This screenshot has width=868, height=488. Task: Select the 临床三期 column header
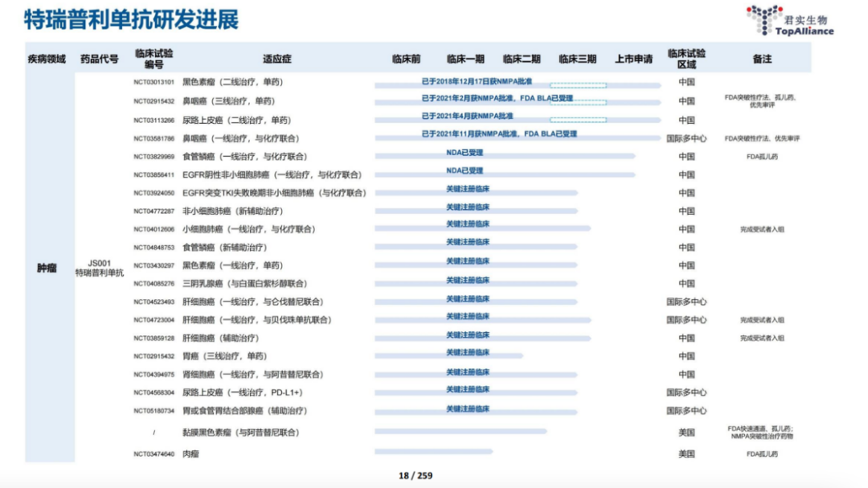coord(577,59)
